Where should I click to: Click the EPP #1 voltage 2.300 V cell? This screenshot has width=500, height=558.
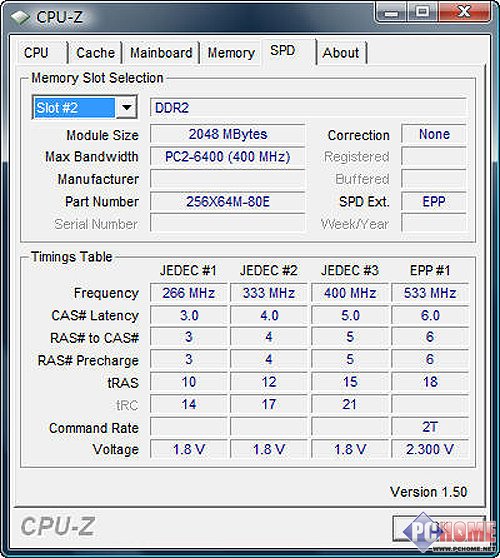pyautogui.click(x=430, y=449)
